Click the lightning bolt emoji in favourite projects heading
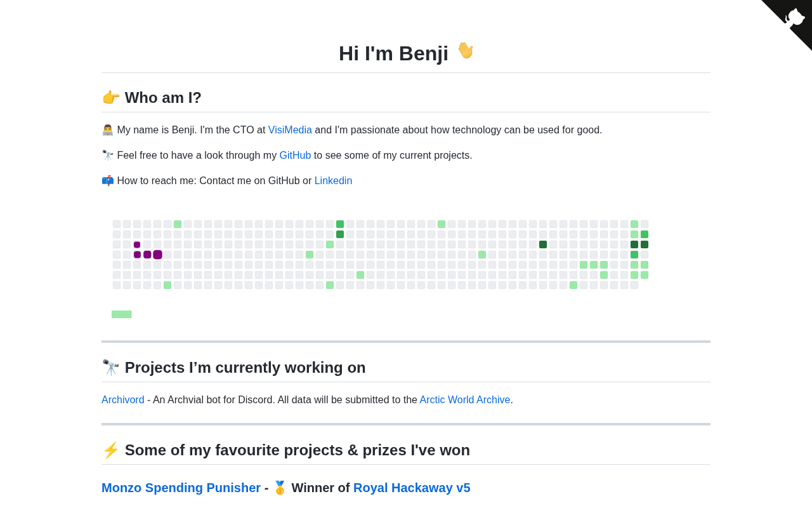The width and height of the screenshot is (812, 508). (x=110, y=450)
